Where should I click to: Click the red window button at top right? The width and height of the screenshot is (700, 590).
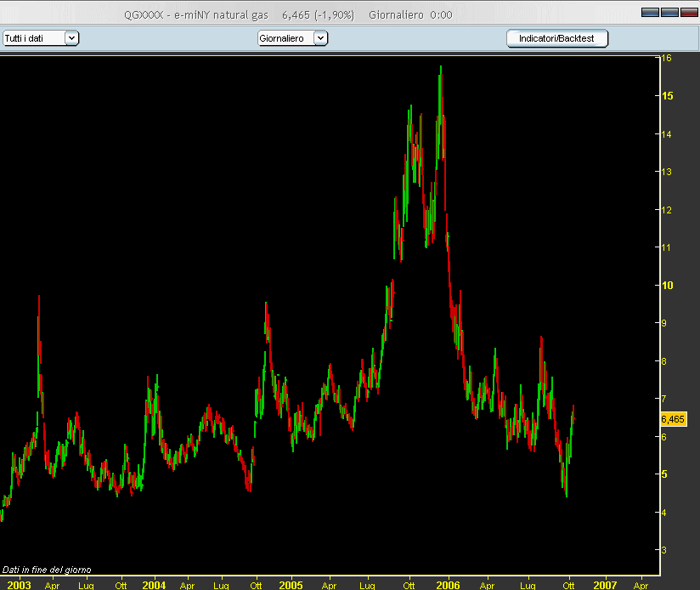[x=688, y=13]
